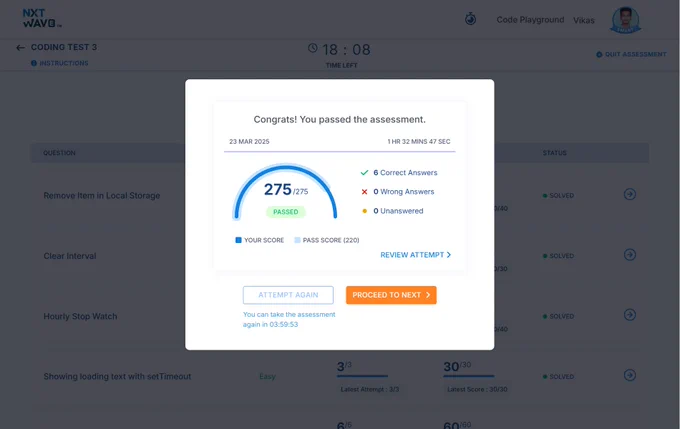The height and width of the screenshot is (429, 680).
Task: Click the 1 HR 32 MINS 47 SEC duration
Action: point(419,141)
